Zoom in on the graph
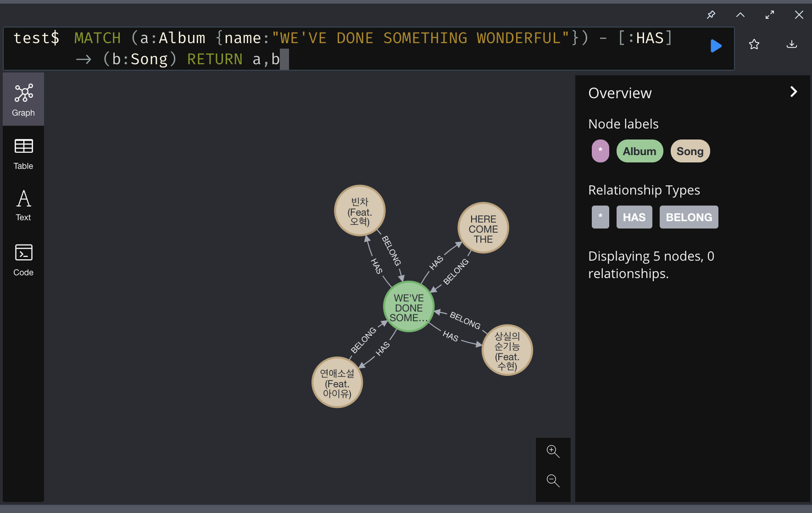The image size is (812, 513). coord(553,452)
